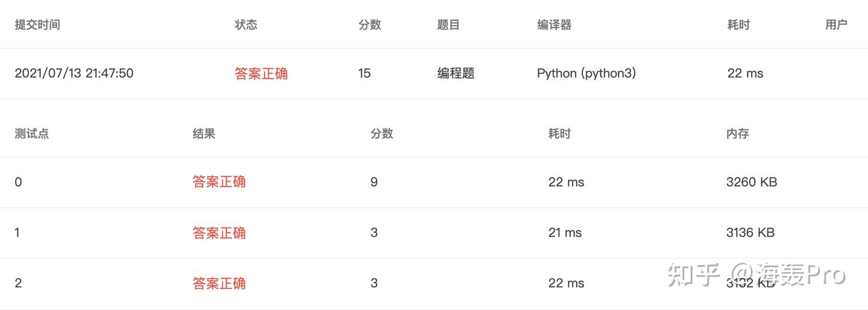Click the 3260 KB memory value
The height and width of the screenshot is (310, 868).
coord(751,182)
